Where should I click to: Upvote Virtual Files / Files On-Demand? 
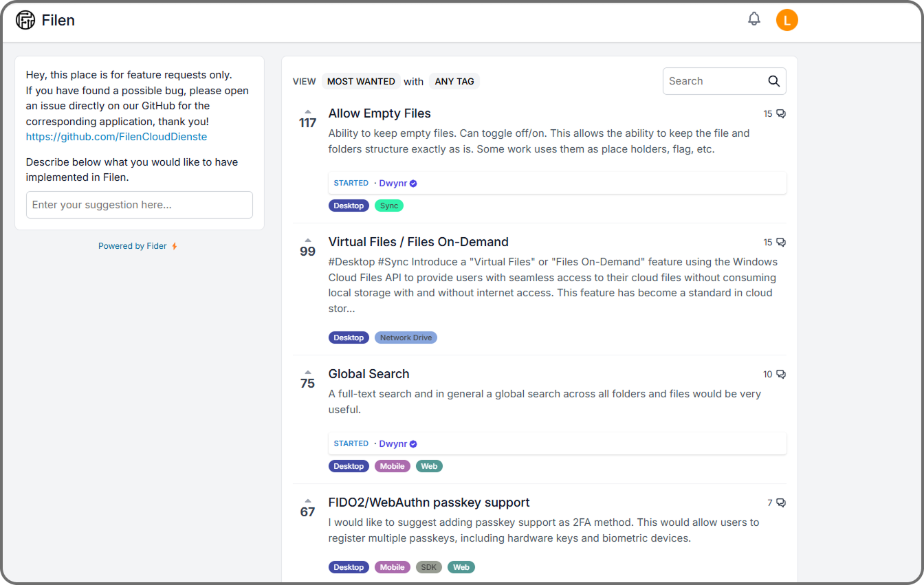[308, 241]
